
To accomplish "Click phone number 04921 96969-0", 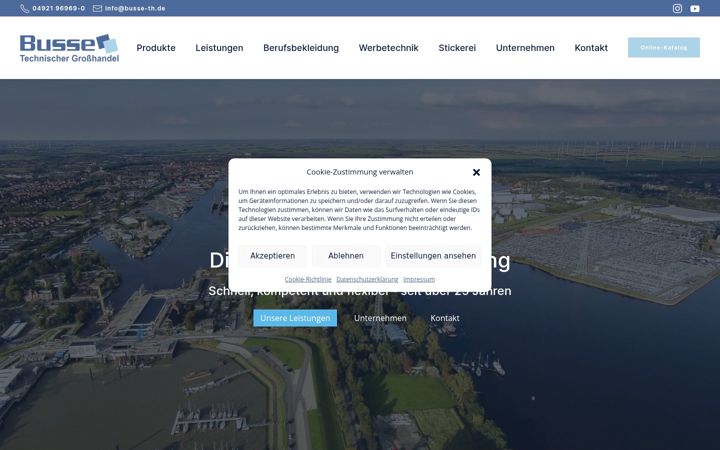I will click(x=58, y=8).
